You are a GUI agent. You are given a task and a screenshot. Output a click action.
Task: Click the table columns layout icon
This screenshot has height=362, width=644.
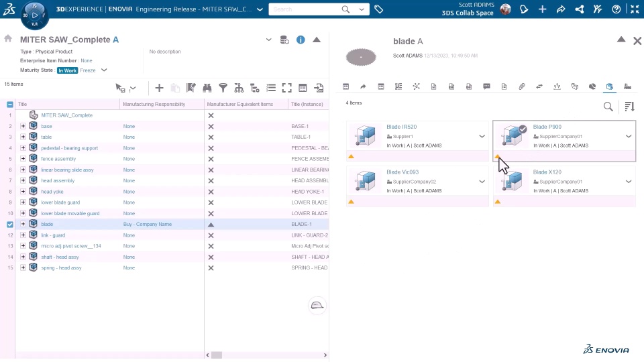303,88
